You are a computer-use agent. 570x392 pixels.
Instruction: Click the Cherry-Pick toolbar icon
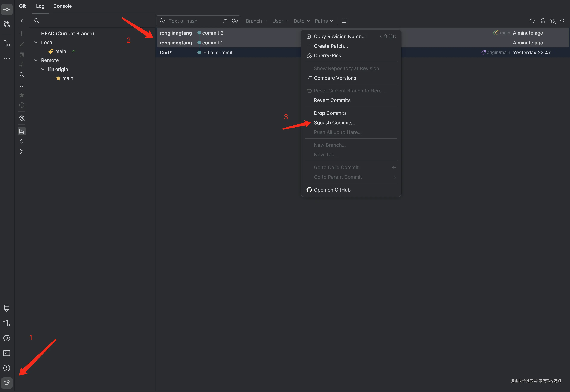tap(542, 21)
